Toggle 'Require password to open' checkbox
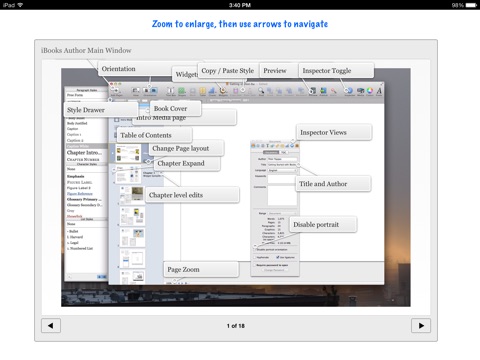480x360 pixels. point(255,265)
